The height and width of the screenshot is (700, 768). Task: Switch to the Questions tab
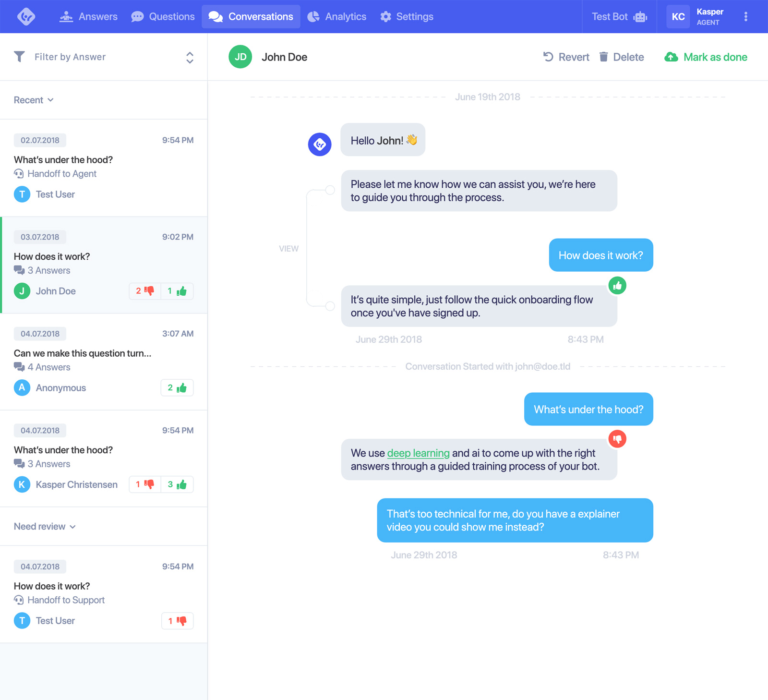tap(163, 16)
